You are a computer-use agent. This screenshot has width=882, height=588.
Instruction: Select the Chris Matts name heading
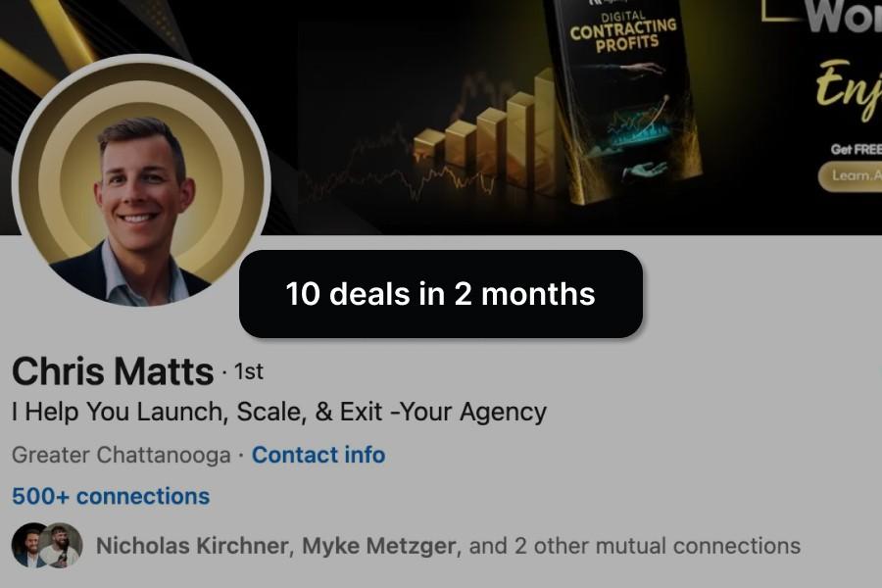(x=113, y=371)
